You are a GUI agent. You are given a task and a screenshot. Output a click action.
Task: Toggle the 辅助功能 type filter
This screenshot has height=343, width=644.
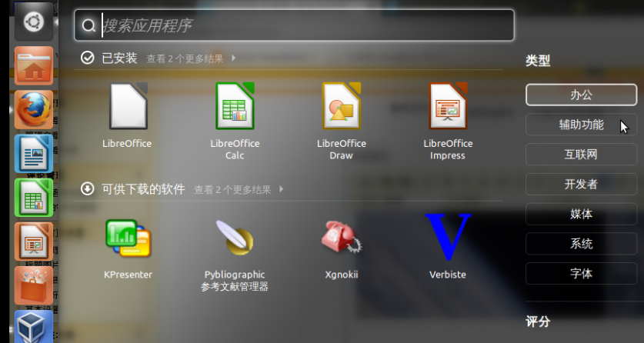coord(581,125)
